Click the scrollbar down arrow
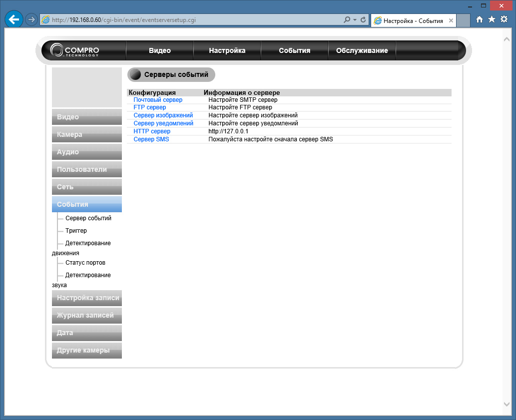Image resolution: width=516 pixels, height=420 pixels. 507,404
